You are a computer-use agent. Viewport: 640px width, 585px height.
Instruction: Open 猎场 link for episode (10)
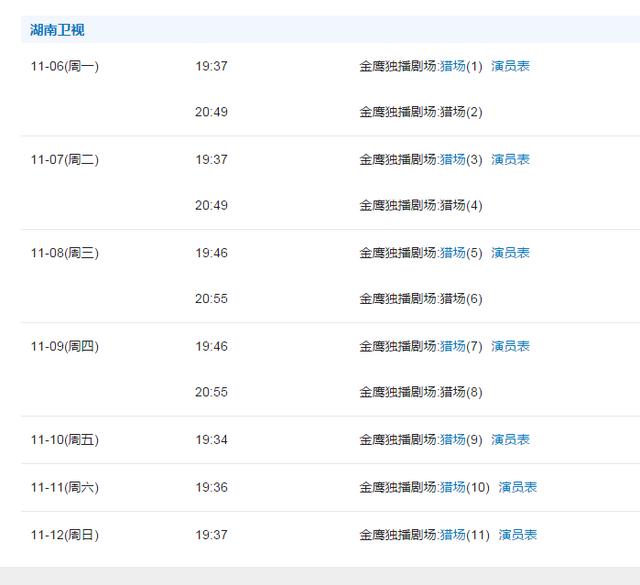coord(453,487)
